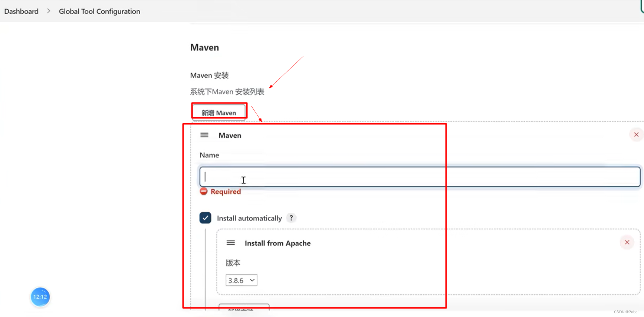Open help for Install automatically

pos(291,218)
